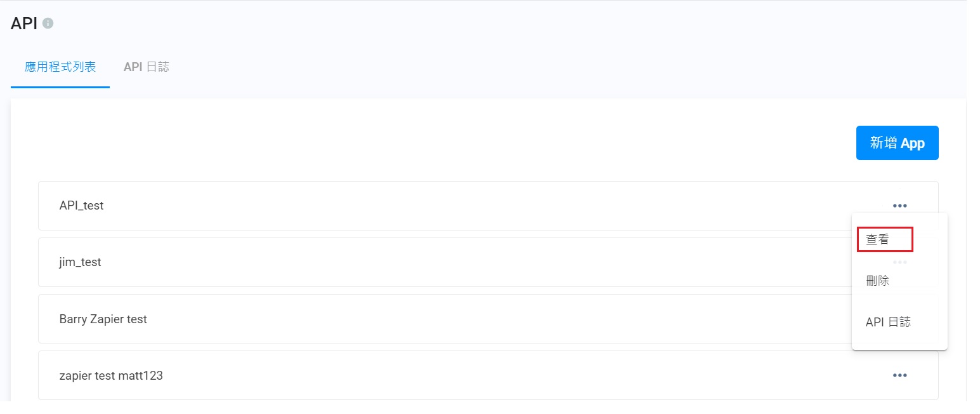The image size is (980, 414).
Task: Click the 'Barry Zapier test' name text
Action: [x=103, y=319]
